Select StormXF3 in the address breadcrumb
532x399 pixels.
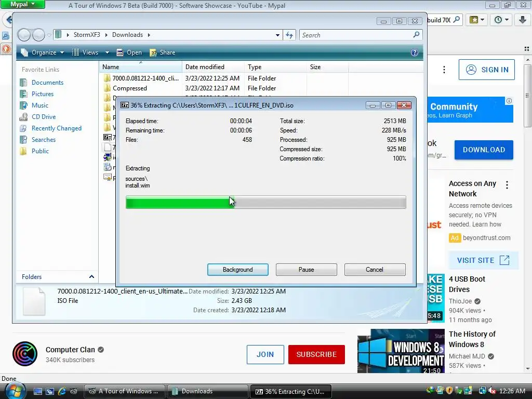[87, 35]
